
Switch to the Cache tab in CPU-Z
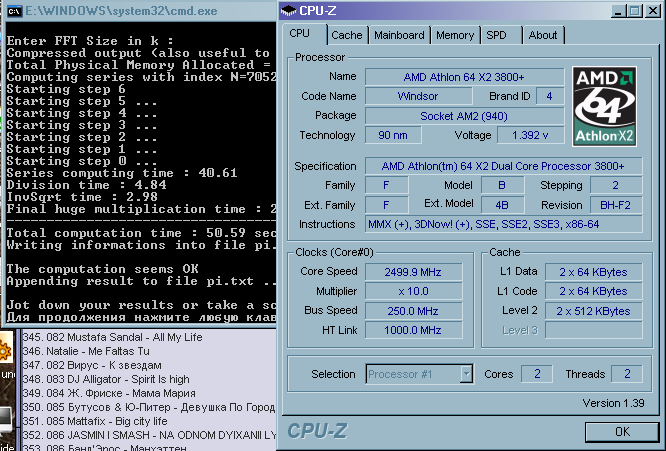point(347,35)
